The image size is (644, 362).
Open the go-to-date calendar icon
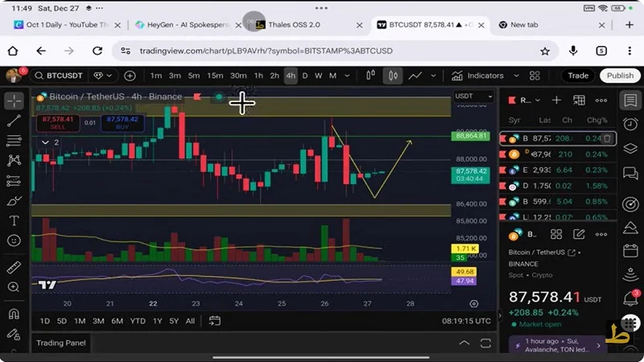pos(215,321)
